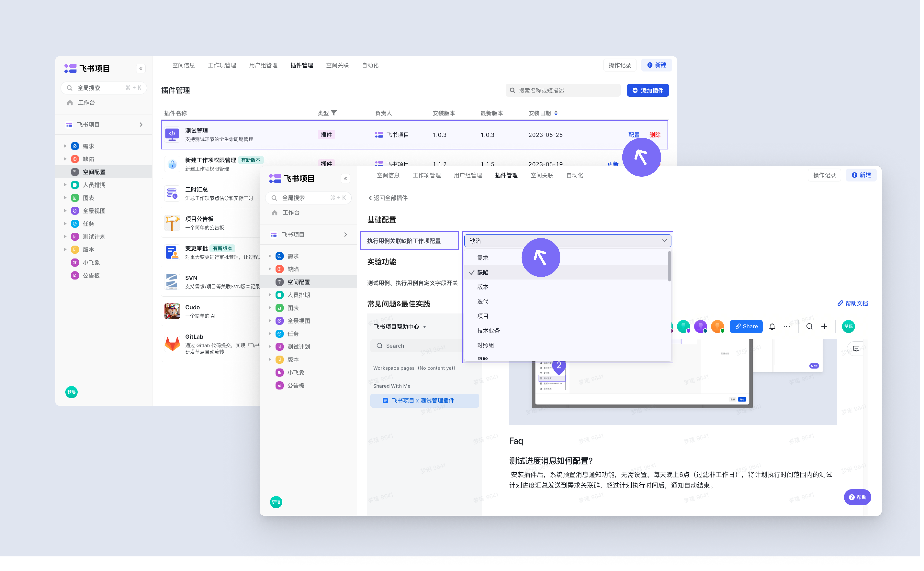The image size is (924, 571).
Task: Click the dropdown list scrollbar
Action: tap(669, 267)
